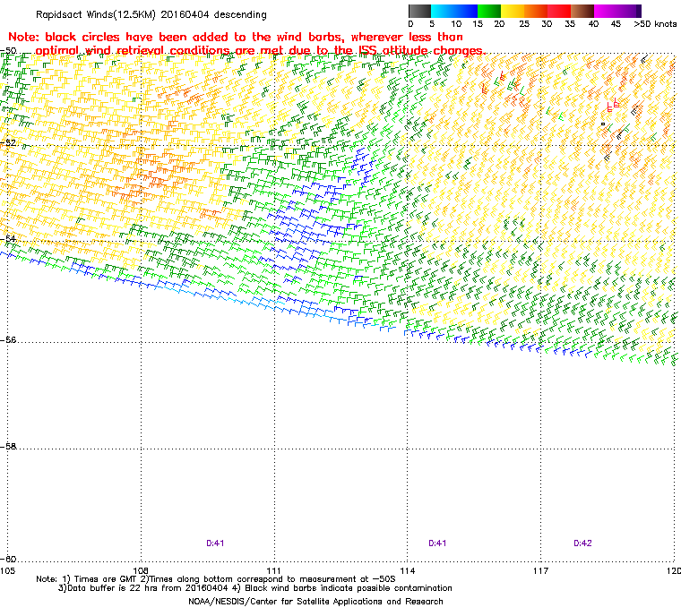Click the 'D:41' time label between 108 and 111
Image resolution: width=681 pixels, height=616 pixels.
[215, 543]
